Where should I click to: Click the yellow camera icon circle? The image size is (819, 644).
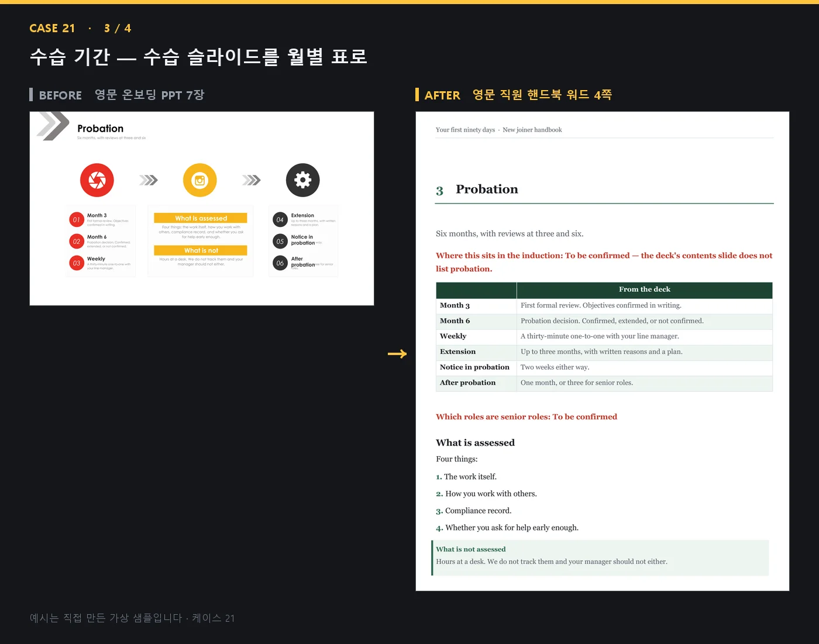(x=200, y=180)
